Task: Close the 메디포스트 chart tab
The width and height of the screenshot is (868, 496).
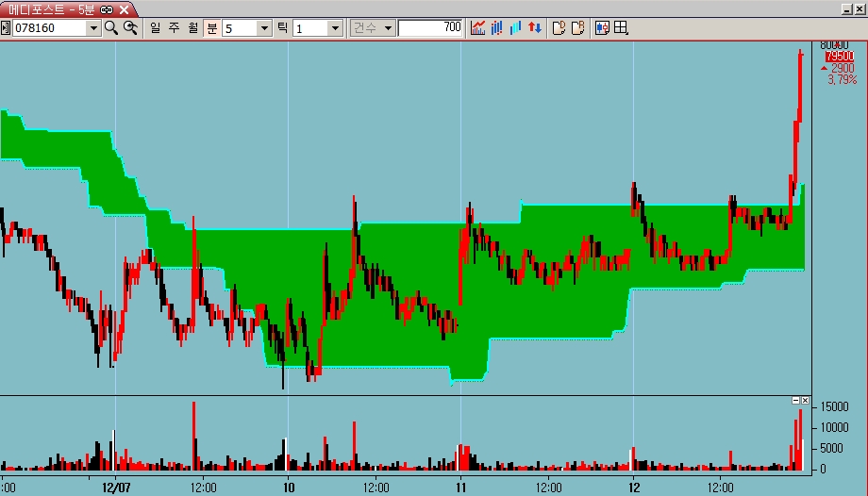Action: [124, 9]
